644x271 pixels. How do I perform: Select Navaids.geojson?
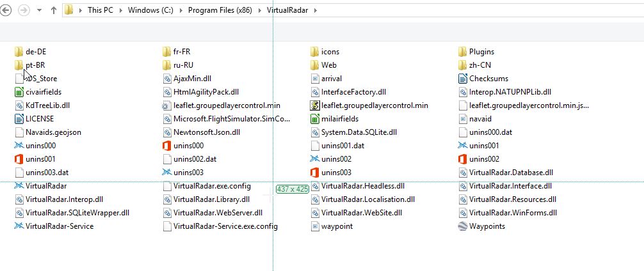coord(47,132)
